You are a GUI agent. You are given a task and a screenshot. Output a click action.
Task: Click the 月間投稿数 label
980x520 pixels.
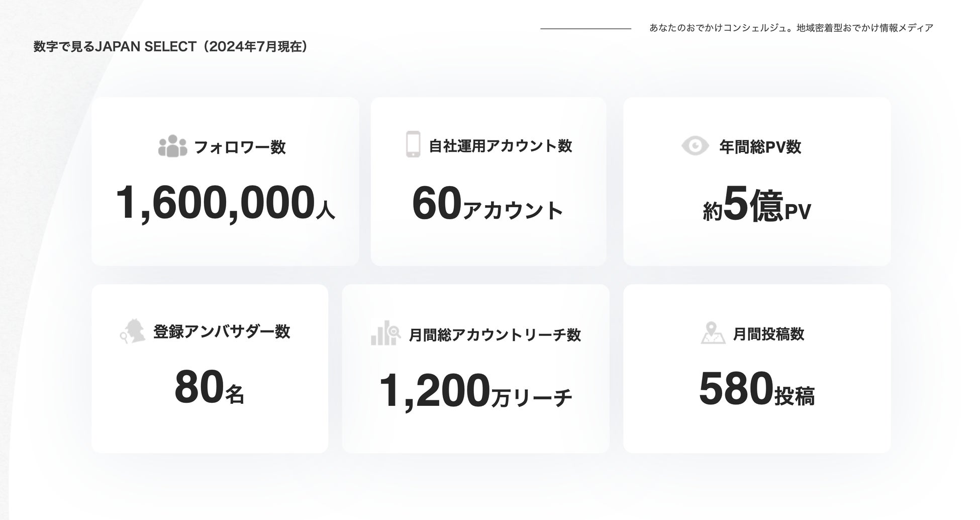click(x=768, y=334)
